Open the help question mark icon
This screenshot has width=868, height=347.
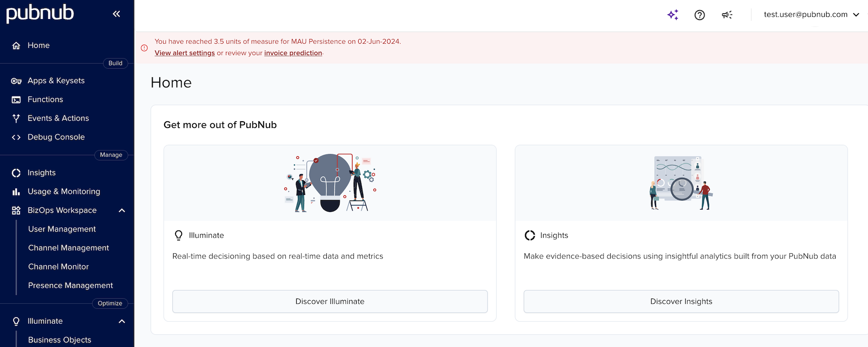point(700,15)
